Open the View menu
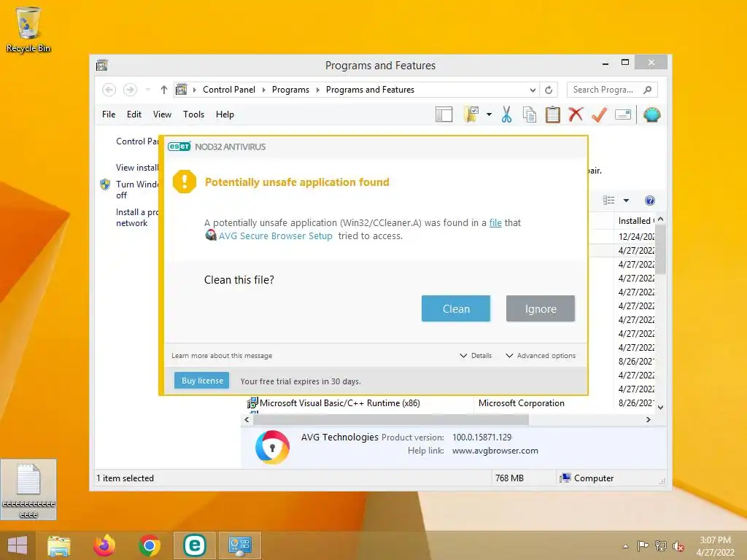This screenshot has width=747, height=560. point(162,114)
